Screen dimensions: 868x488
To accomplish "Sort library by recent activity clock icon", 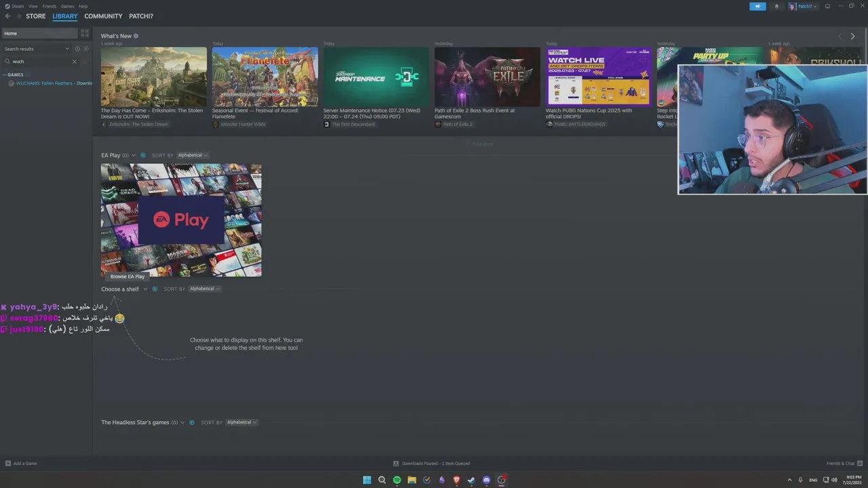I will [77, 49].
